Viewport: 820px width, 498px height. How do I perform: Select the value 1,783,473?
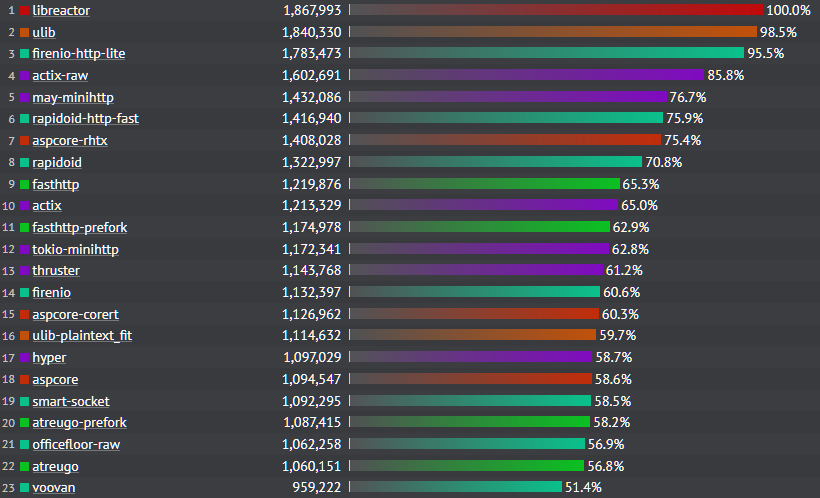(x=312, y=54)
